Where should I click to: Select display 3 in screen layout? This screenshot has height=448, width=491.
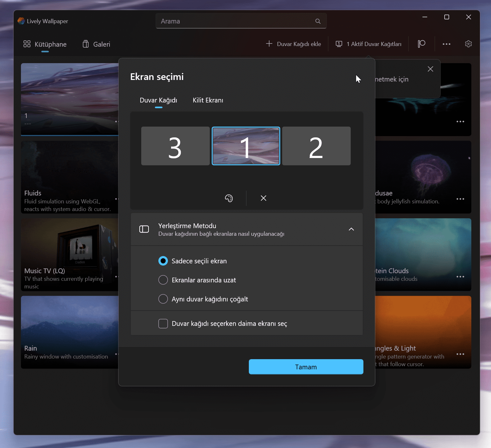coord(175,146)
